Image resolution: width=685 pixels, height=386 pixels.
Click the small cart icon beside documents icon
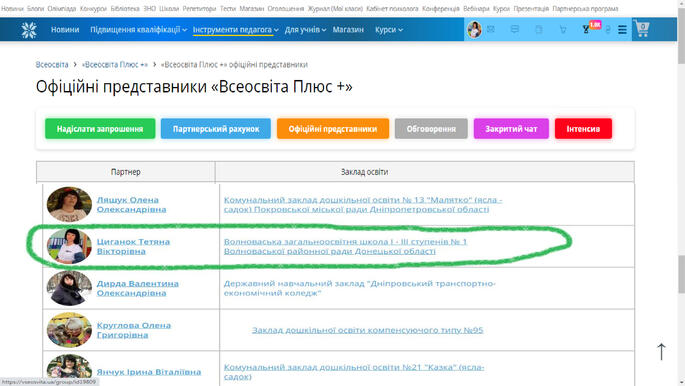pyautogui.click(x=563, y=29)
